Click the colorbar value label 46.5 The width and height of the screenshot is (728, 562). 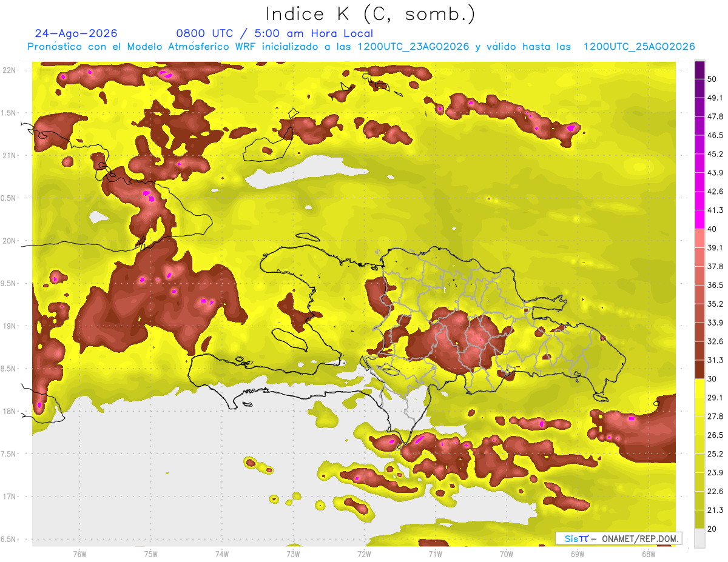(x=715, y=135)
